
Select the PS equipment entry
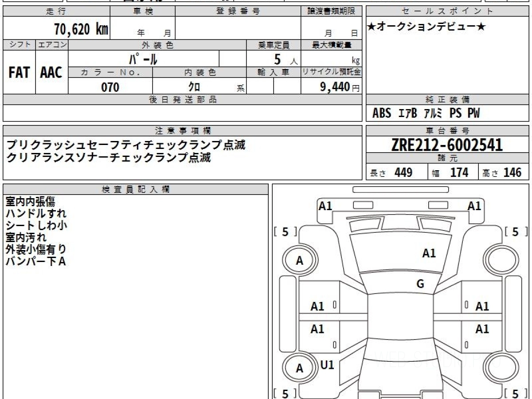[x=455, y=113]
